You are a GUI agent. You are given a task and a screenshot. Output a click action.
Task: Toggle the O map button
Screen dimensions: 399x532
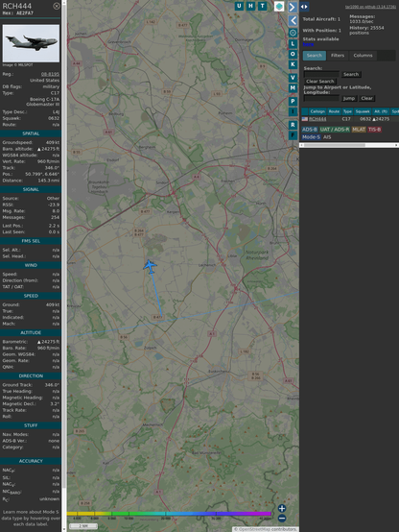click(x=293, y=54)
